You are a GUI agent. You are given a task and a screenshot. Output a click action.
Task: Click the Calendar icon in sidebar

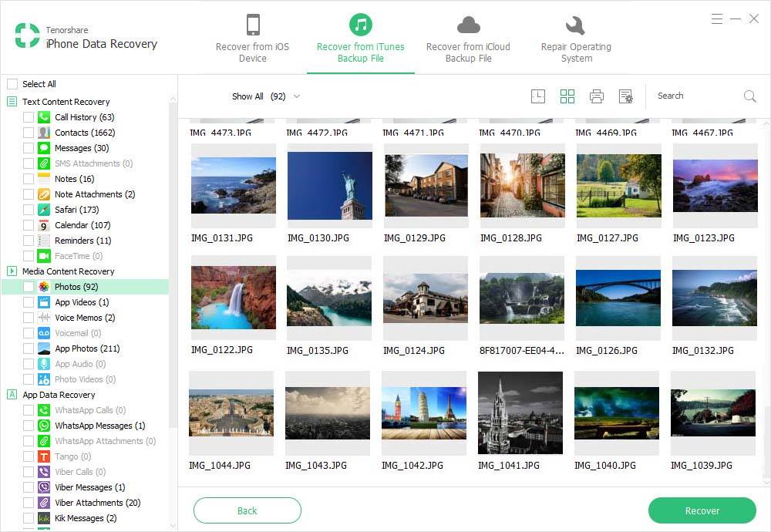44,225
